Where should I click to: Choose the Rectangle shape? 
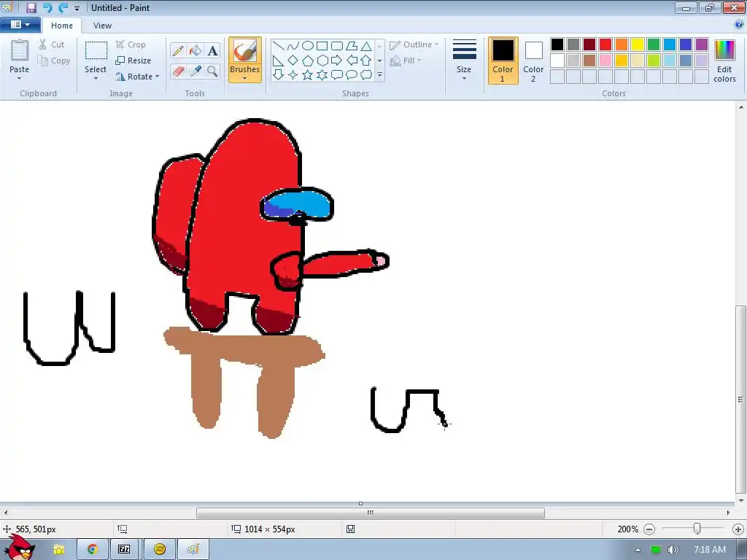click(x=322, y=46)
